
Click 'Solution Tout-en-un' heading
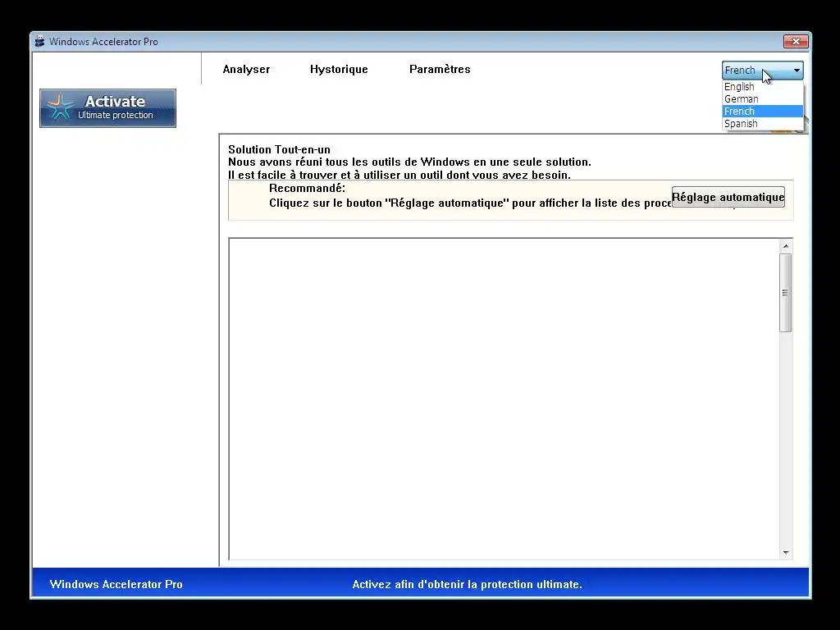pyautogui.click(x=279, y=149)
